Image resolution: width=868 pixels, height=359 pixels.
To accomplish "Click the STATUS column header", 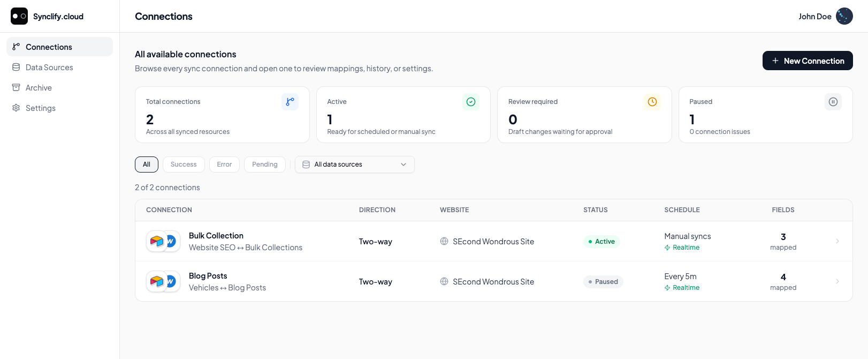I will 596,210.
